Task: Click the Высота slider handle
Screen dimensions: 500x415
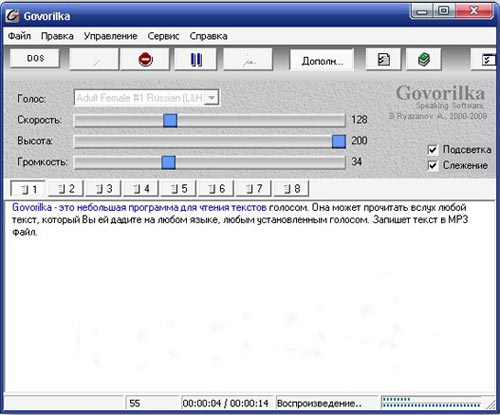Action: coord(339,141)
